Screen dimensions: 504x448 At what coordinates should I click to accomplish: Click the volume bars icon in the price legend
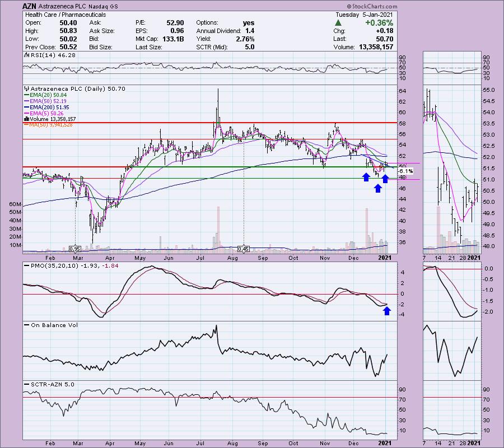coord(26,119)
